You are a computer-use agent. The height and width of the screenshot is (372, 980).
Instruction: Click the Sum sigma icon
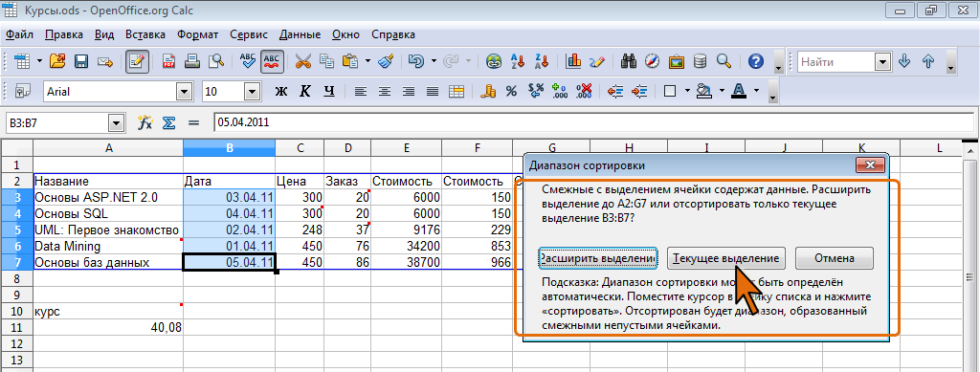(x=168, y=122)
